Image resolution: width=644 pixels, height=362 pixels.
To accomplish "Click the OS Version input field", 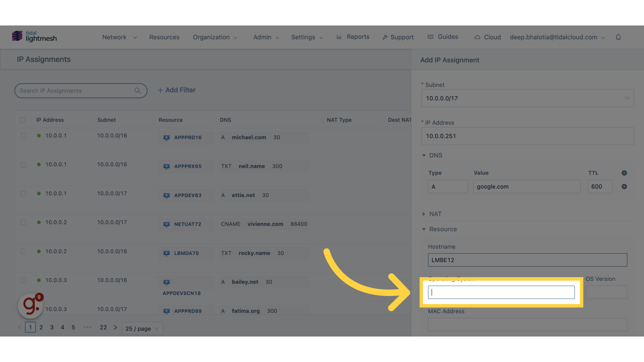I will [606, 292].
